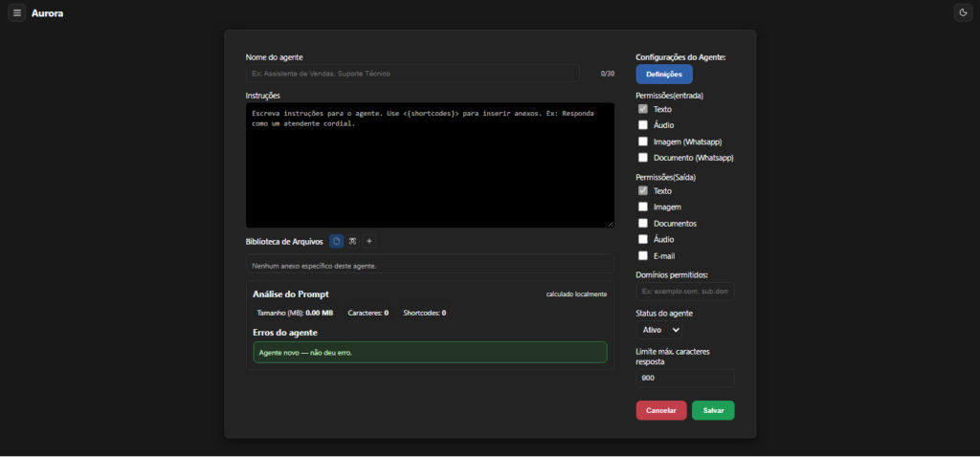Click the scan icon in Biblioteca de Arquivos

[352, 241]
